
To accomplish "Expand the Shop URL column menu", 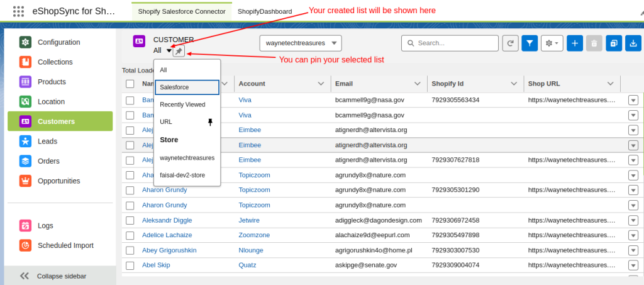I will (610, 84).
